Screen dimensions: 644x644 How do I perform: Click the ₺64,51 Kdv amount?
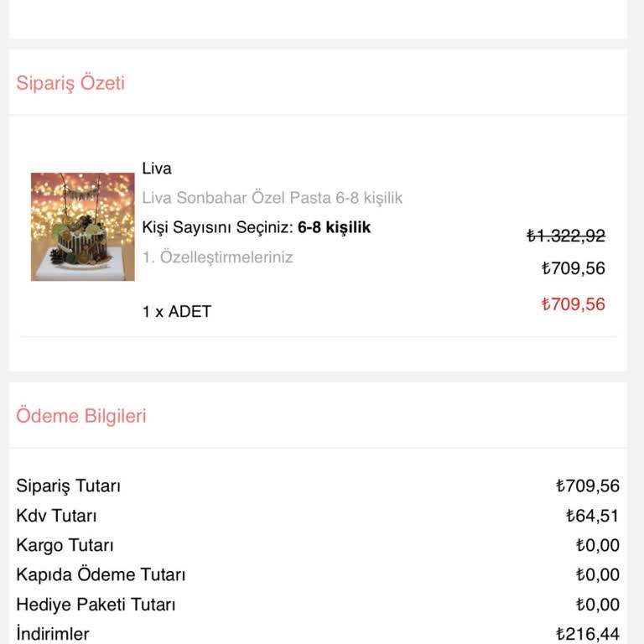click(592, 516)
